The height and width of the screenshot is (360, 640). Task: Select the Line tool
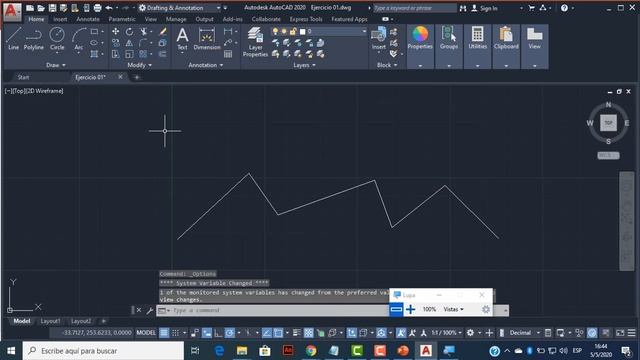(13, 39)
